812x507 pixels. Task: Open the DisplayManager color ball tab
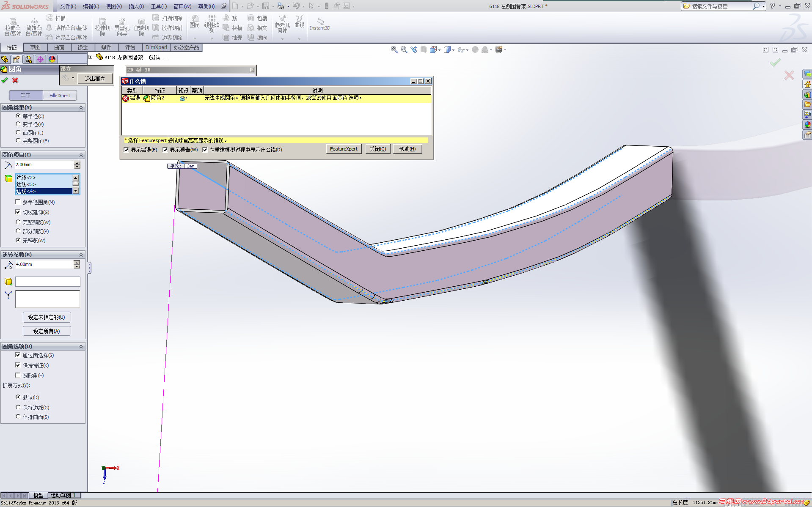coord(52,59)
